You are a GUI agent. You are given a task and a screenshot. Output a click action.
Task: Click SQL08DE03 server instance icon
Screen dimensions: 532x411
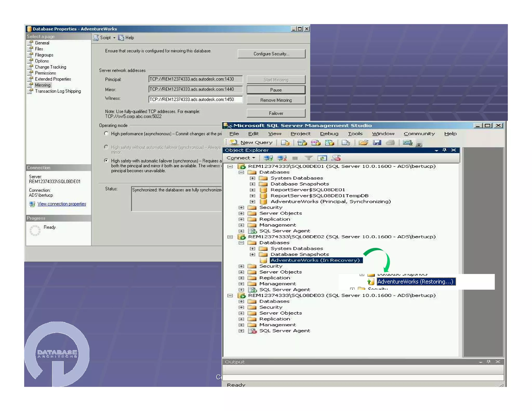pos(242,295)
